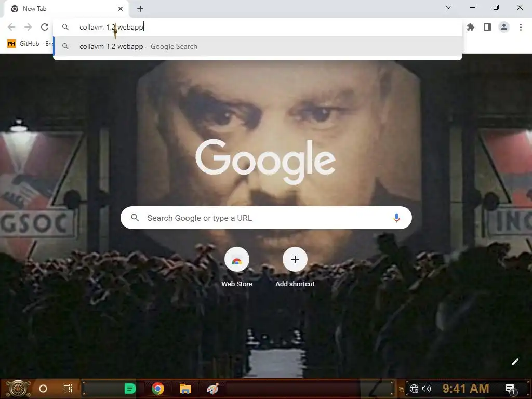Open the Extensions puzzle icon
This screenshot has width=532, height=399.
pos(471,27)
